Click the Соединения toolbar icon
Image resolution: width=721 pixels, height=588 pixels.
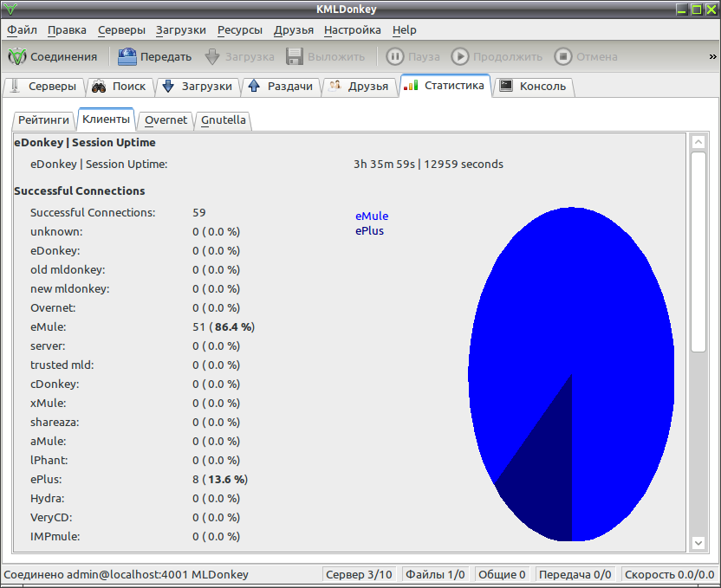tap(17, 56)
